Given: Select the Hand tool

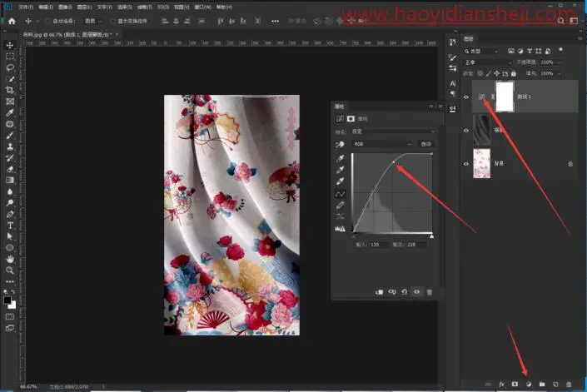Looking at the screenshot, I should 10,259.
